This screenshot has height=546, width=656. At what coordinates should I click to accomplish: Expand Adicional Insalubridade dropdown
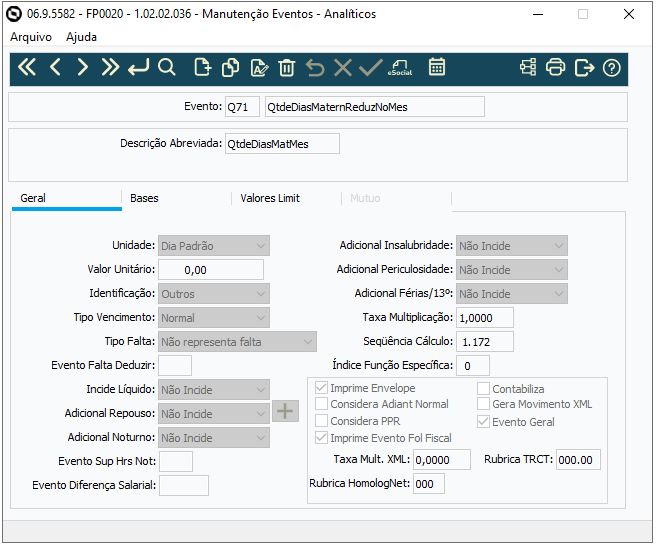[512, 246]
